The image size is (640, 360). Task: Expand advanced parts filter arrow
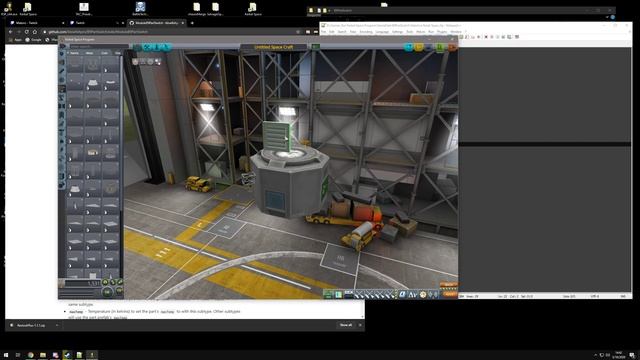(x=62, y=46)
